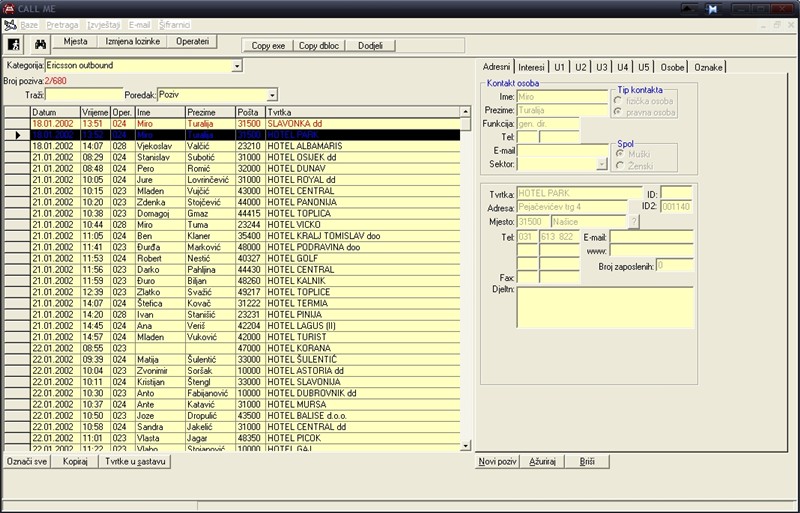The image size is (800, 513).
Task: Switch to the Interesi tab
Action: (531, 67)
